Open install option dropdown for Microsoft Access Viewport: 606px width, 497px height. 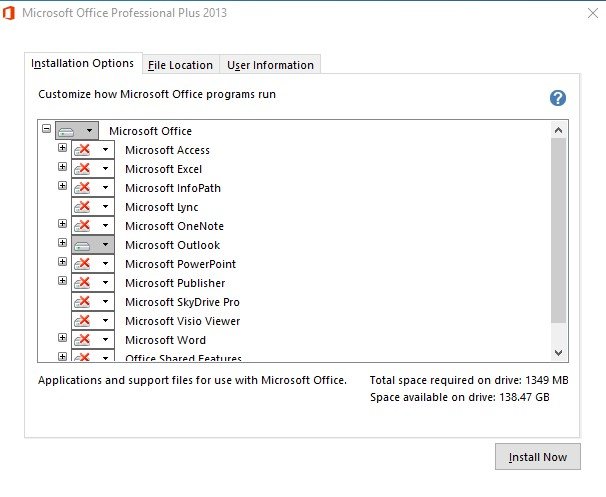click(105, 150)
